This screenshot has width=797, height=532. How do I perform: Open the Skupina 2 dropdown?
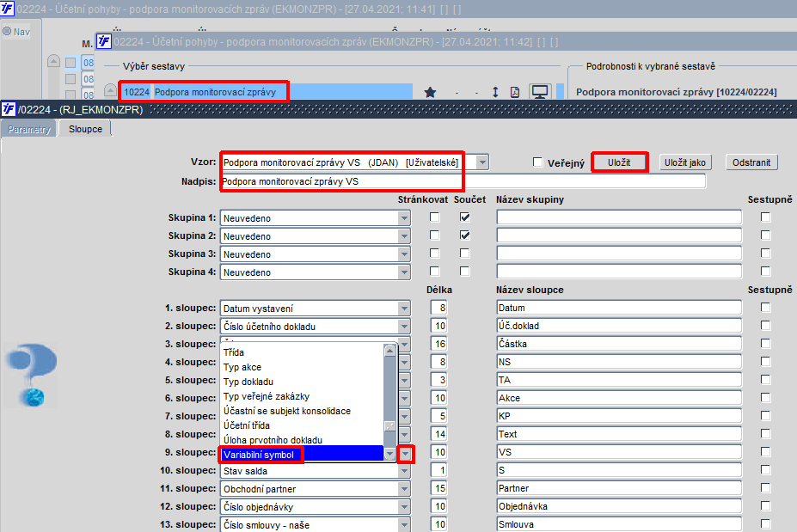click(404, 236)
